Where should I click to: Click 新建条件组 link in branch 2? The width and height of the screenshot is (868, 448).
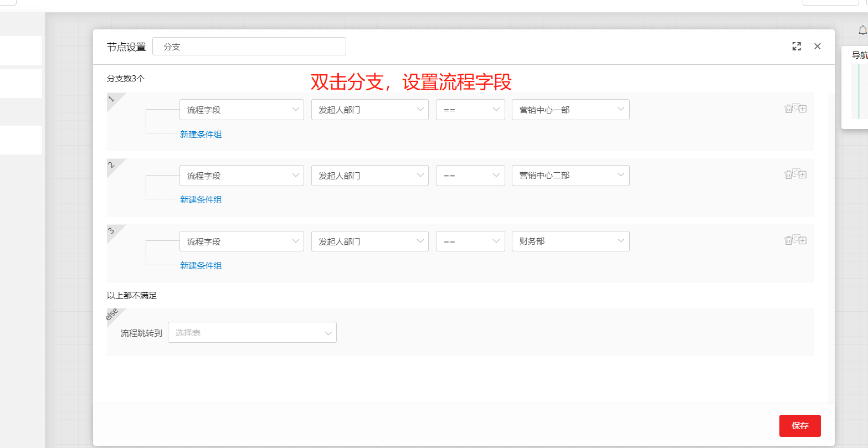tap(201, 199)
